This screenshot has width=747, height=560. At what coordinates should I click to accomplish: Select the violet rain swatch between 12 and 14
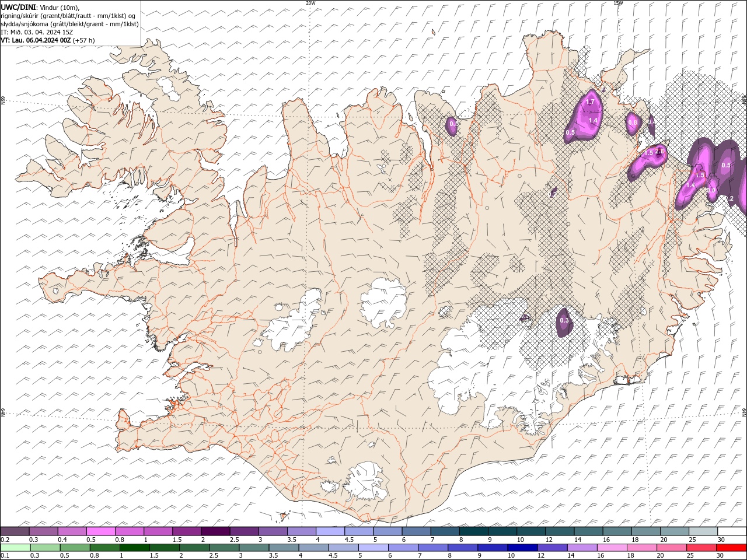[x=552, y=548]
